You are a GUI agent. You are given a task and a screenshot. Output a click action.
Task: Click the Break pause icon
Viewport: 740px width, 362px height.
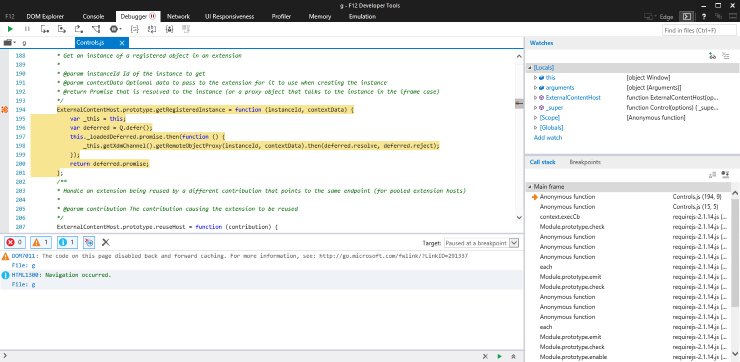[27, 29]
